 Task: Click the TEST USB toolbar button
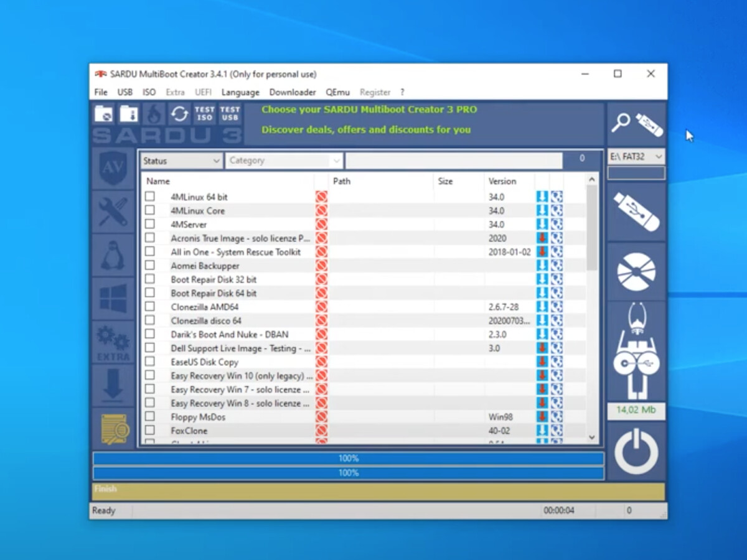230,114
